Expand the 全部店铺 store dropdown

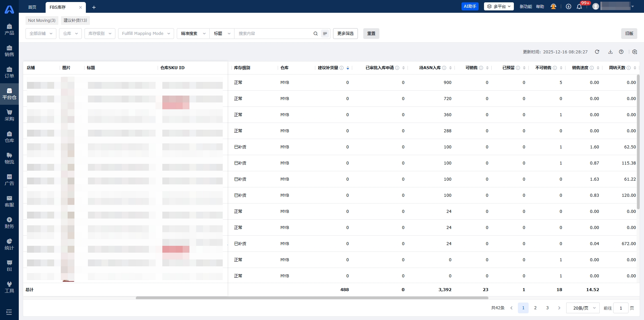coord(41,34)
